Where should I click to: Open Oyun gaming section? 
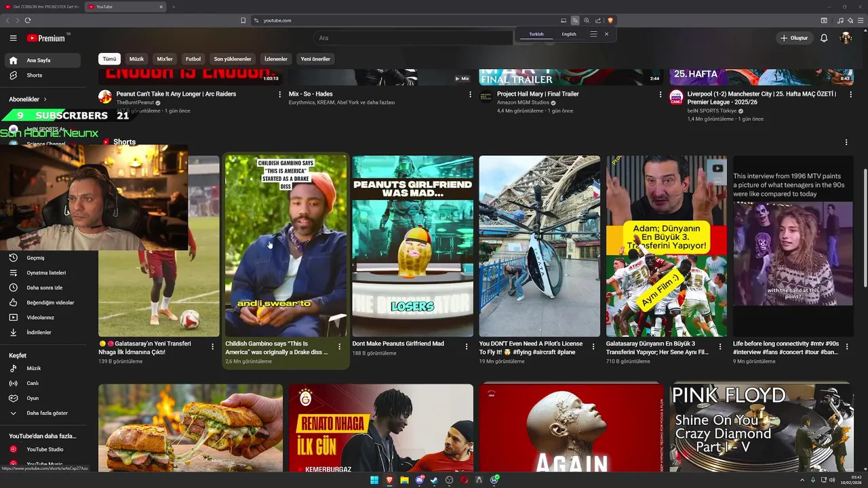pyautogui.click(x=42, y=398)
